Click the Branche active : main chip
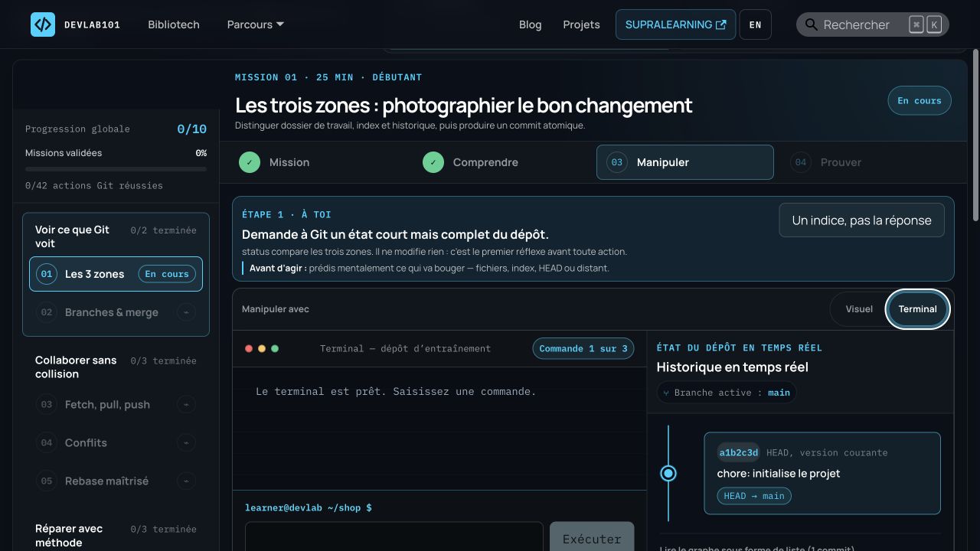 [x=727, y=393]
